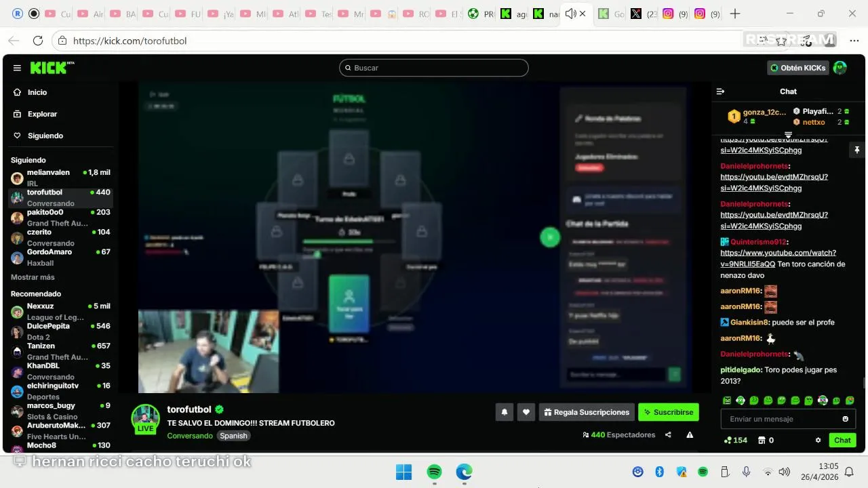Click the Suscribirse button
The width and height of the screenshot is (868, 488).
tap(668, 412)
